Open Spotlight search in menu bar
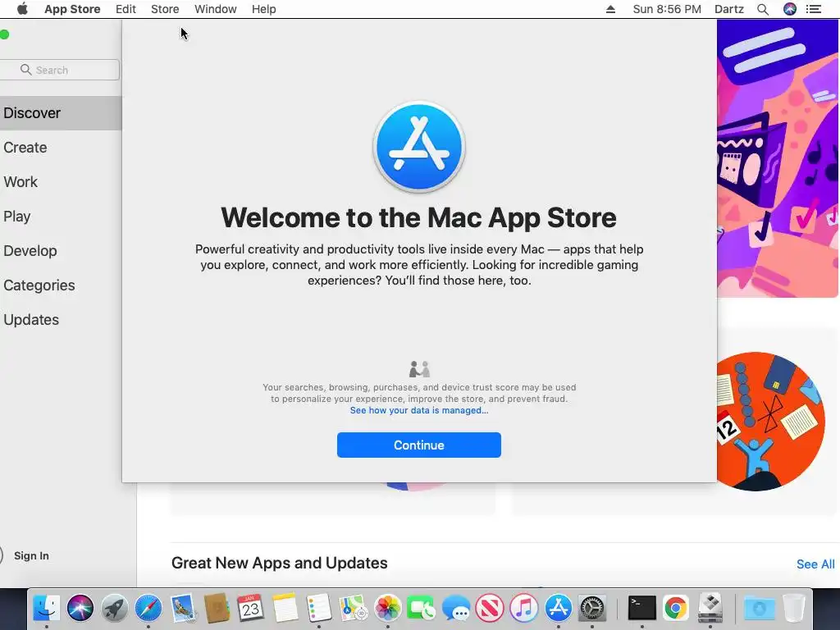Screen dimensions: 840x630 point(763,9)
